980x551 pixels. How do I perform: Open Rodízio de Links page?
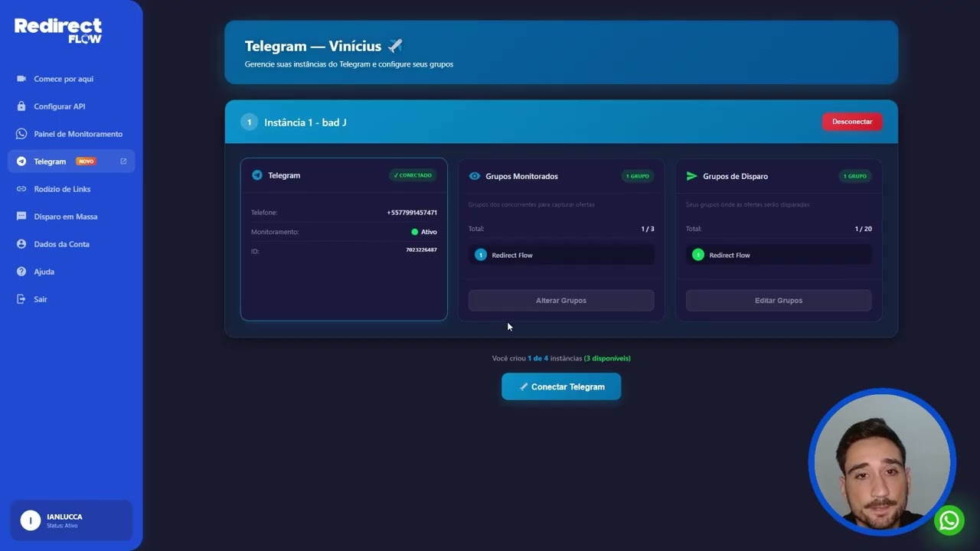[71, 189]
